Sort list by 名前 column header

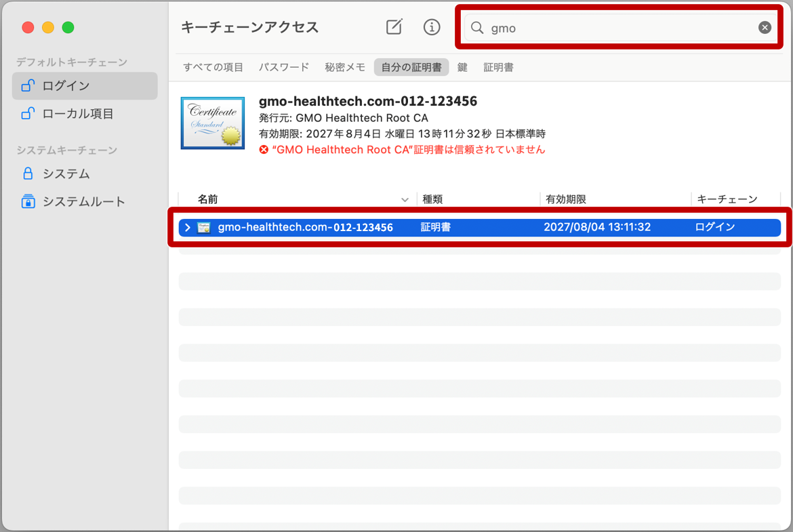[x=207, y=199]
